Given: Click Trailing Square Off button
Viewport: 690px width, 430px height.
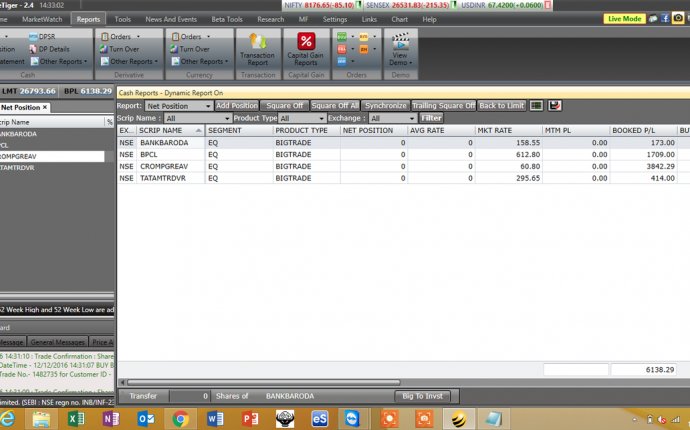Looking at the screenshot, I should pos(444,106).
